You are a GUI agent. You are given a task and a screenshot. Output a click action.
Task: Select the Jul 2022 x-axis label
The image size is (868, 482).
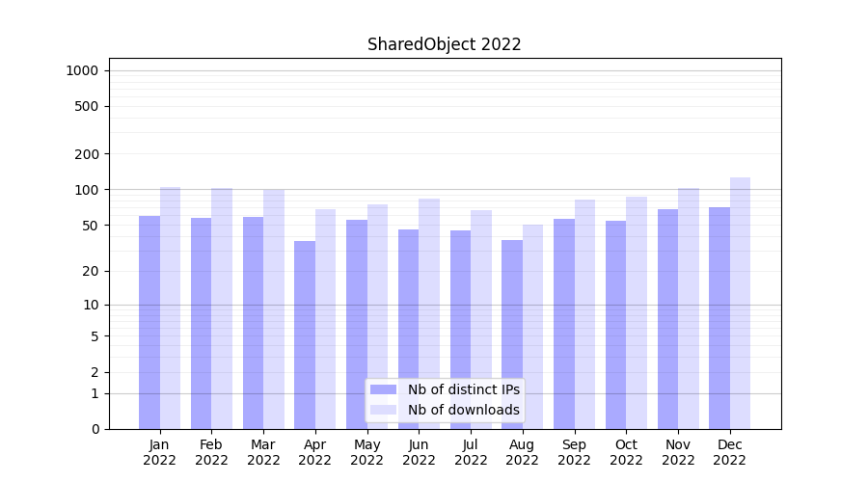pos(471,452)
